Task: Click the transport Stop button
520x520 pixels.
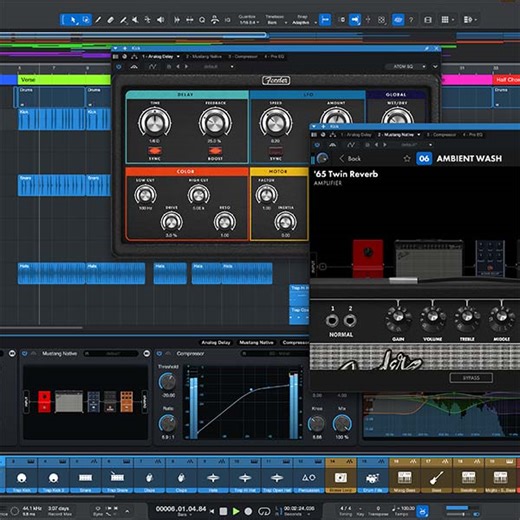Action: click(223, 511)
